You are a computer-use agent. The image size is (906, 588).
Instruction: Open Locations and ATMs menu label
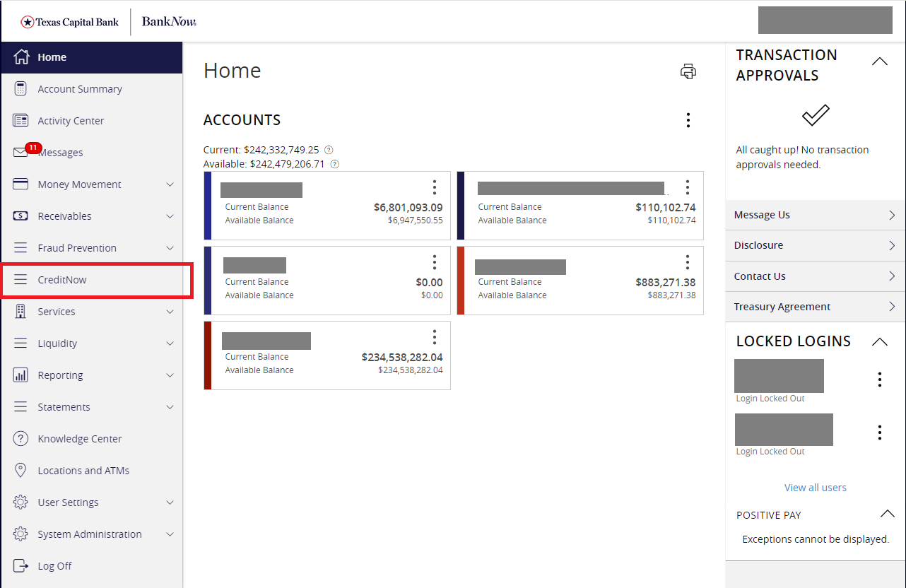pyautogui.click(x=83, y=471)
